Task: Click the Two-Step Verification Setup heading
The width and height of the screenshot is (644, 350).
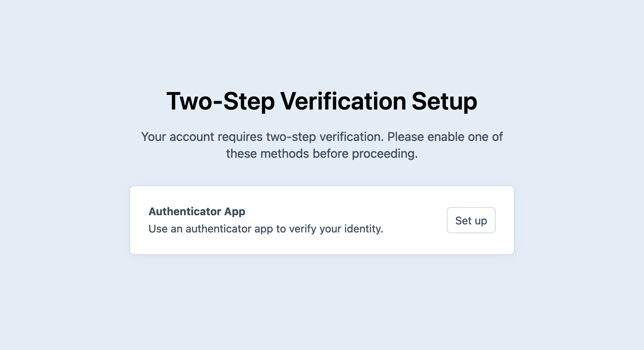Action: (x=322, y=101)
